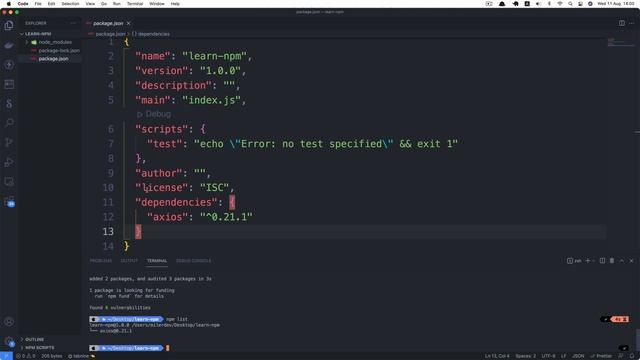Click the terminal input prompt cursor
The width and height of the screenshot is (640, 360).
168,348
